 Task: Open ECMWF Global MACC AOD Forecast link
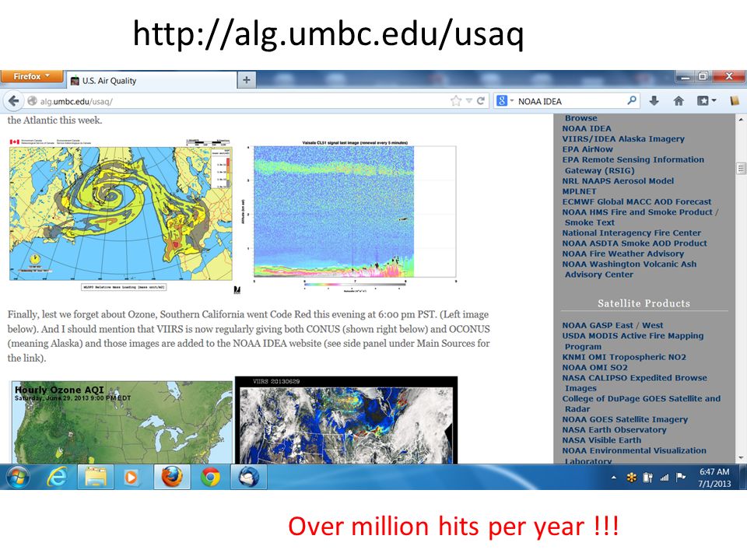(x=637, y=202)
